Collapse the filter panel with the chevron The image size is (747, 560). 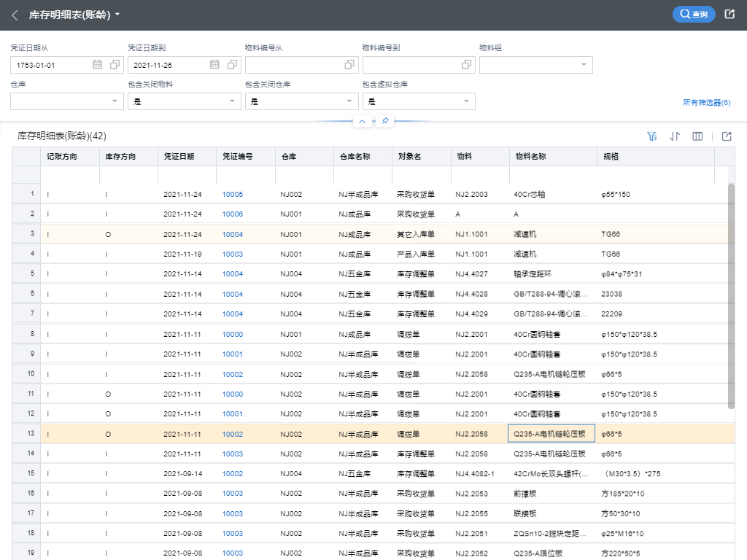click(x=362, y=122)
